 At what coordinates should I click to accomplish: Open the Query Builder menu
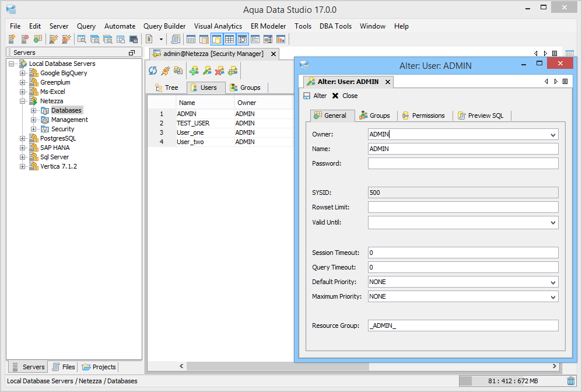(164, 26)
